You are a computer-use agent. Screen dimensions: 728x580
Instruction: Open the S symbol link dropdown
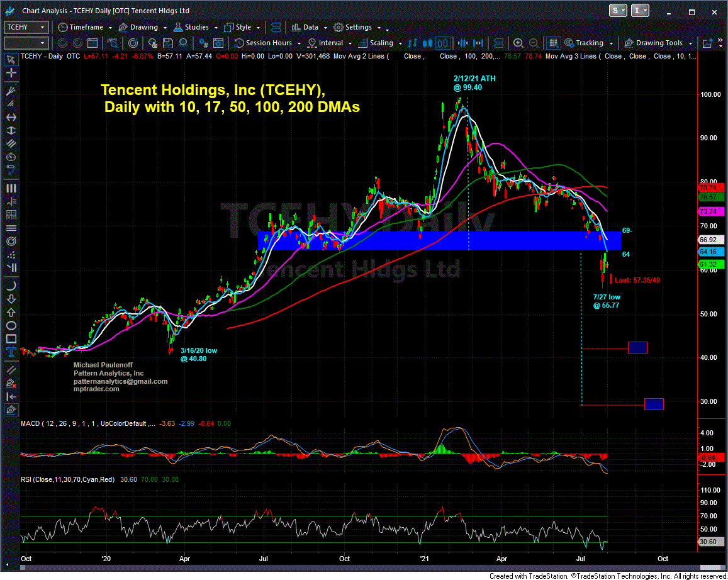click(617, 11)
